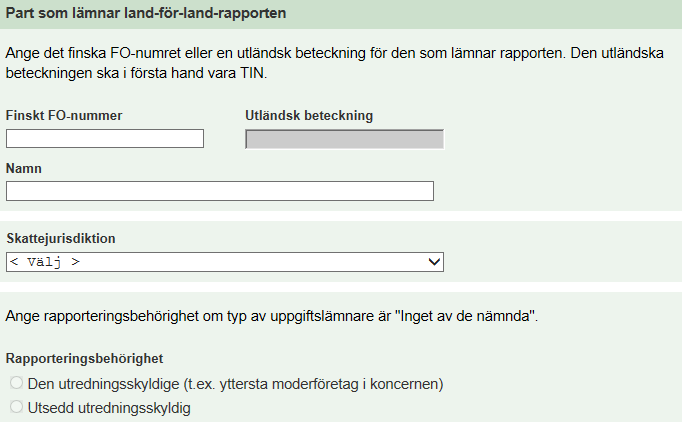Click the Finskt FO-nummer input field
This screenshot has width=682, height=422.
coord(105,139)
